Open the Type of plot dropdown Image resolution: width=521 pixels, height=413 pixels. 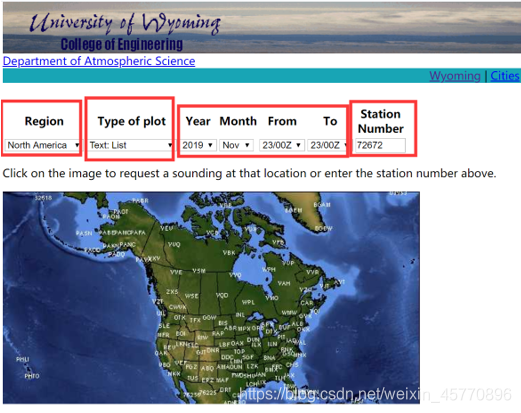point(131,145)
